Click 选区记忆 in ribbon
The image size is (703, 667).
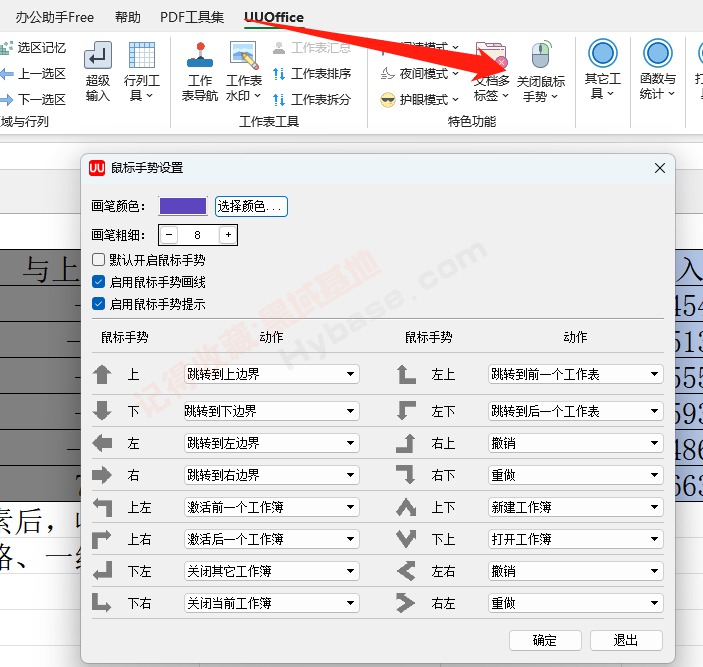[33, 48]
